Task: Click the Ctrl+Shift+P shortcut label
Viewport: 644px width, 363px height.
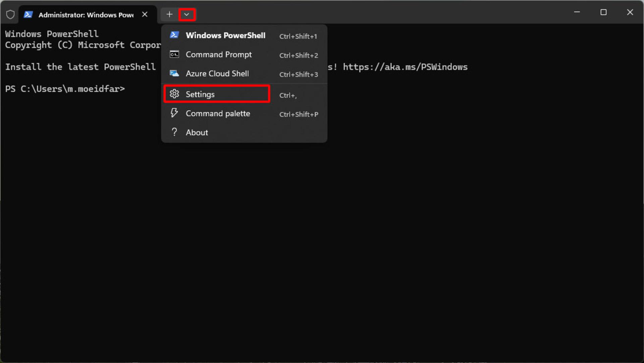Action: (x=299, y=115)
